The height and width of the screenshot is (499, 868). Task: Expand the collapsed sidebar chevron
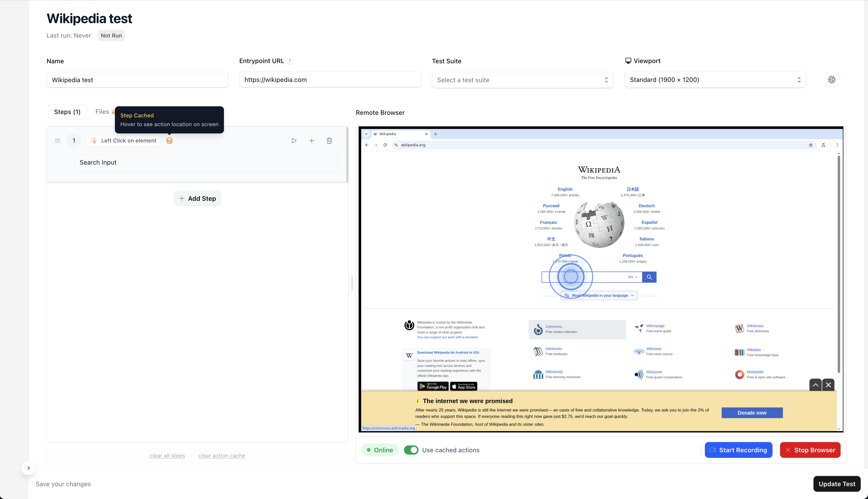pos(28,468)
